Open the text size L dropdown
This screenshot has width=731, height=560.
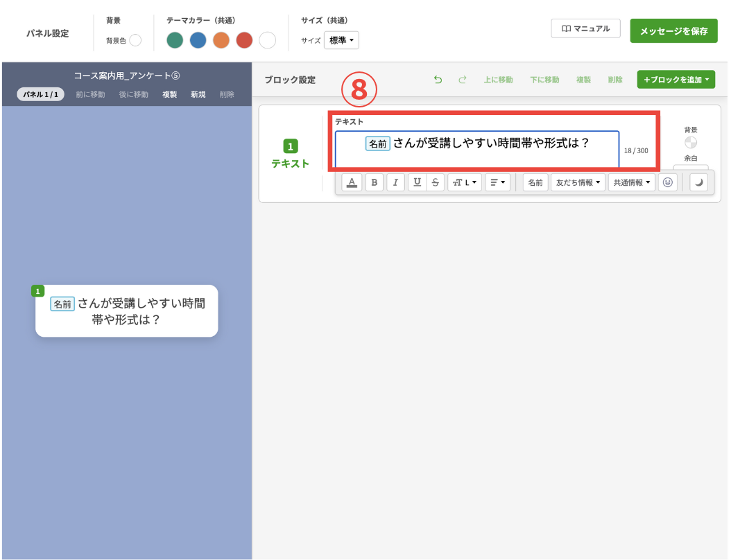coord(465,182)
